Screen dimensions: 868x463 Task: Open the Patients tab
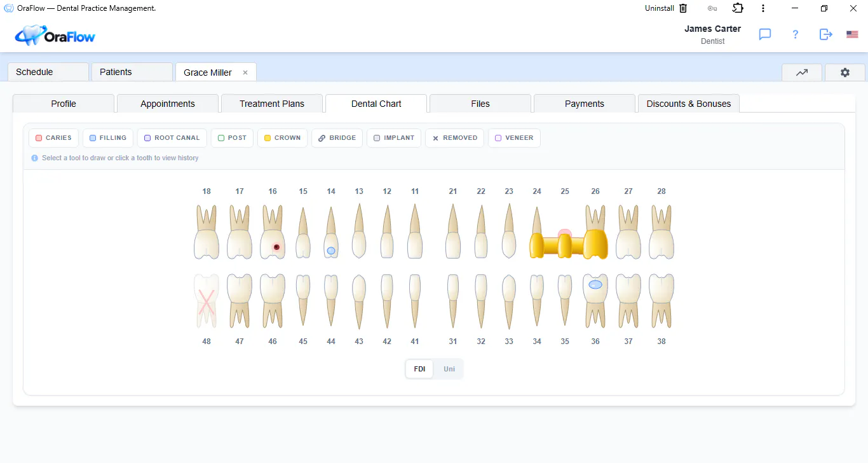[132, 72]
